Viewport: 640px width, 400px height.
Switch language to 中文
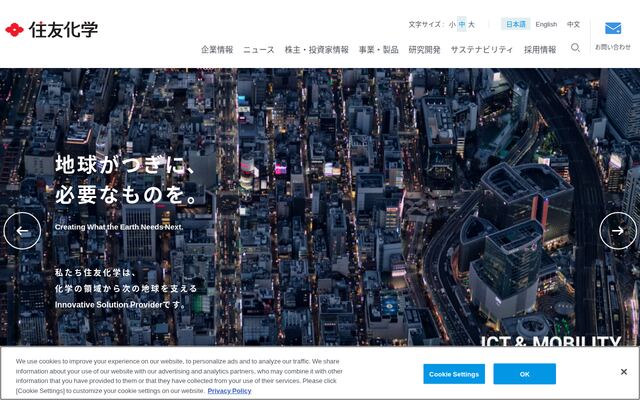pos(573,24)
